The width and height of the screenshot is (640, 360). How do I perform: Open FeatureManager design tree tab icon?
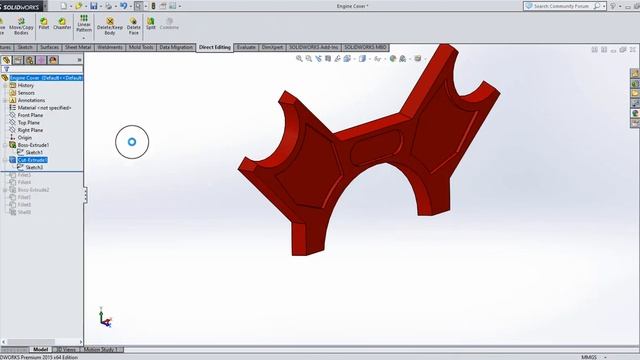click(x=7, y=60)
